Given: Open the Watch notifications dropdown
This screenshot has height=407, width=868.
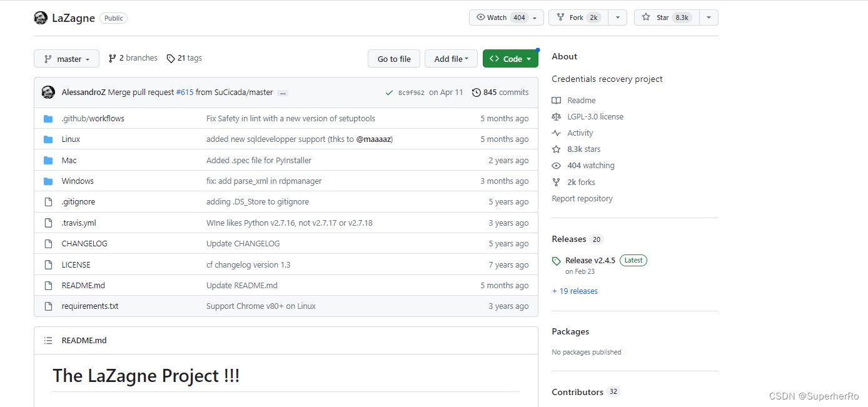Looking at the screenshot, I should click(506, 18).
